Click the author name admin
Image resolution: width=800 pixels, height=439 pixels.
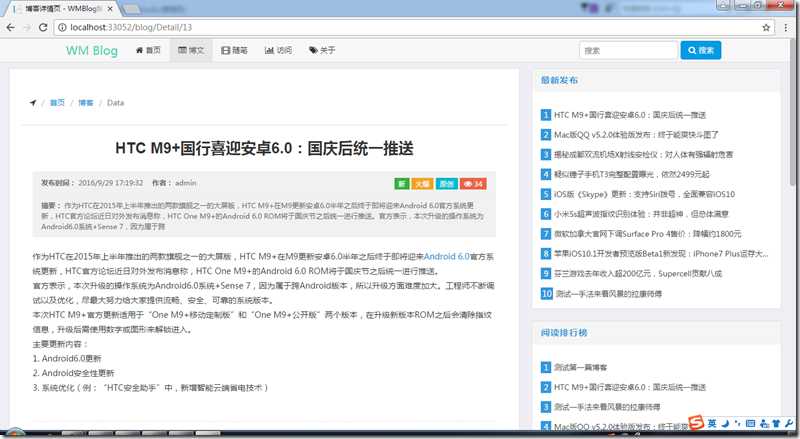click(x=186, y=183)
